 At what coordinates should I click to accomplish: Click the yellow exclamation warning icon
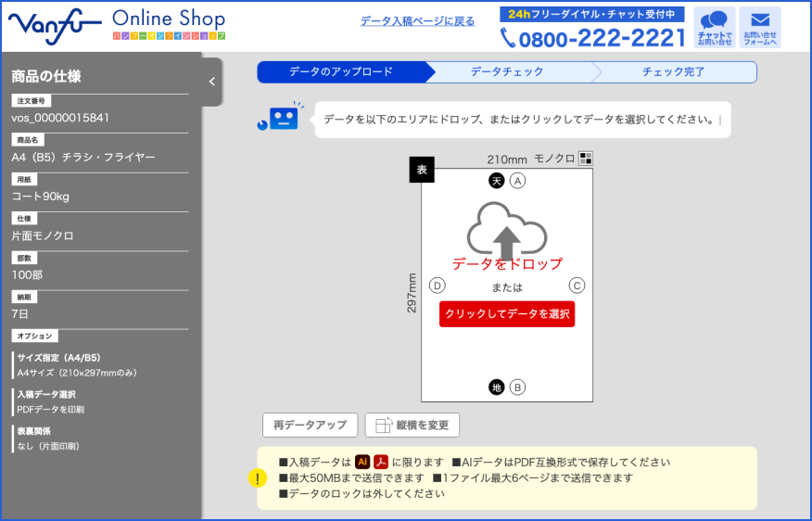pyautogui.click(x=258, y=478)
